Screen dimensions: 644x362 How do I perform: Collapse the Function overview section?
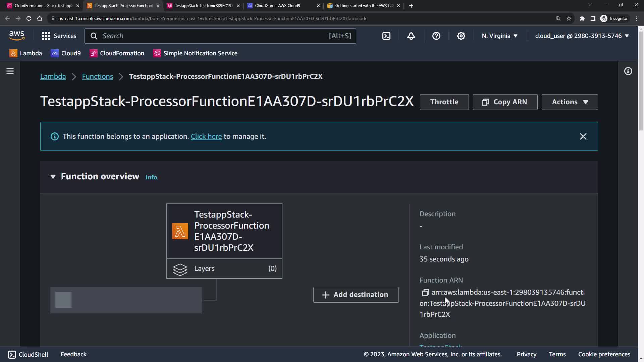pyautogui.click(x=53, y=177)
